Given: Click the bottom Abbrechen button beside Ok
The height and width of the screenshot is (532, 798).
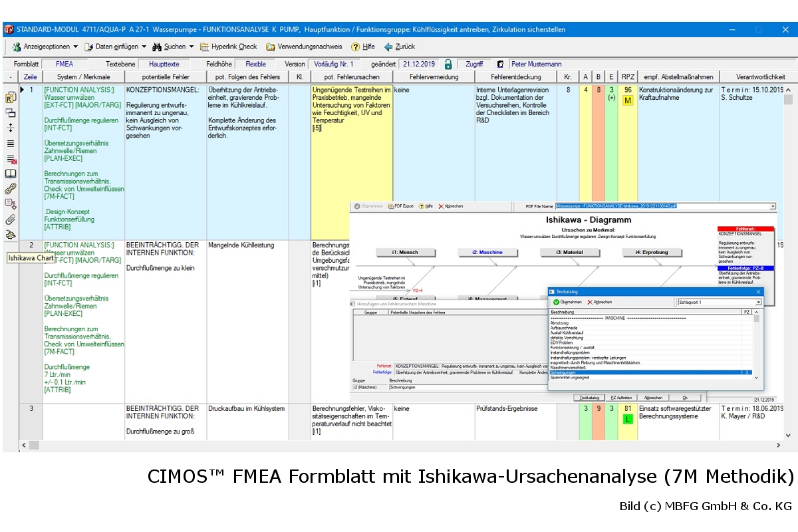Looking at the screenshot, I should click(653, 398).
